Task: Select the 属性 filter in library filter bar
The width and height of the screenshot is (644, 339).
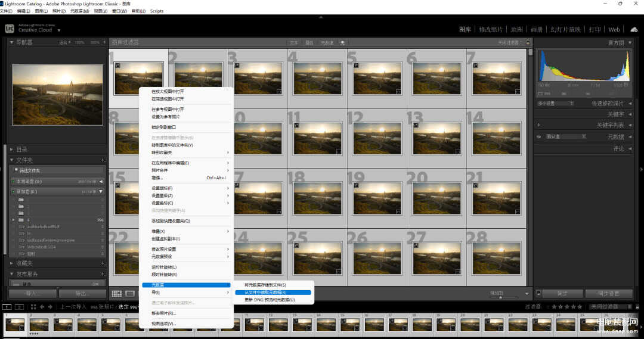Action: [x=309, y=43]
